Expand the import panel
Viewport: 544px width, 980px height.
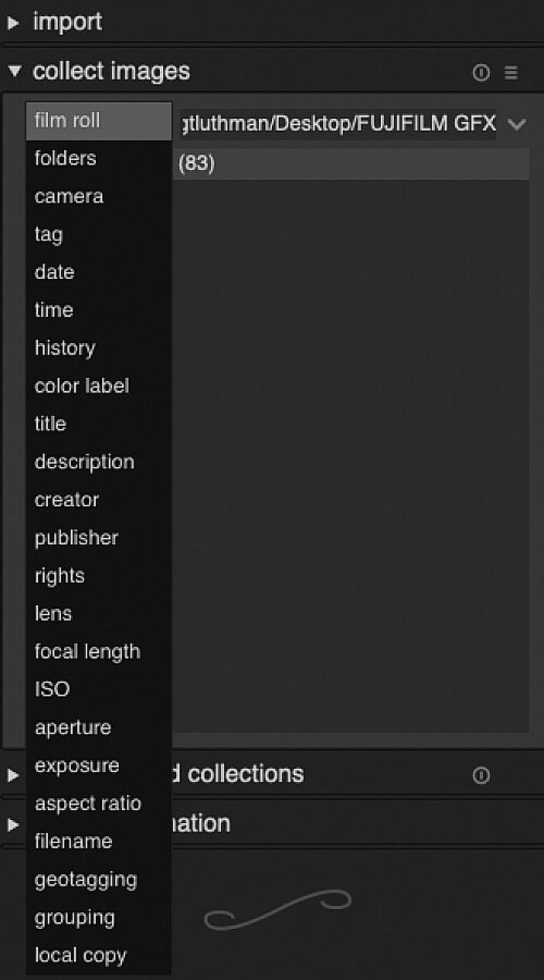pos(13,23)
